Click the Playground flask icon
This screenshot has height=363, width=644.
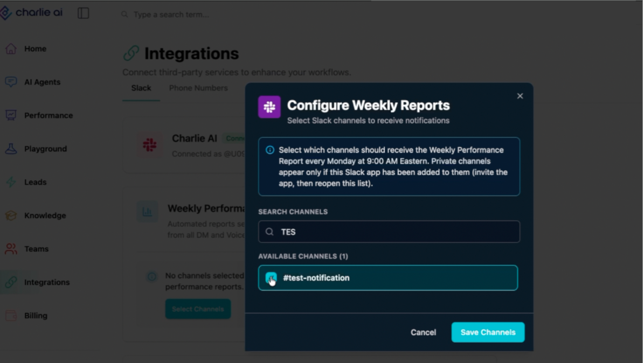click(11, 149)
